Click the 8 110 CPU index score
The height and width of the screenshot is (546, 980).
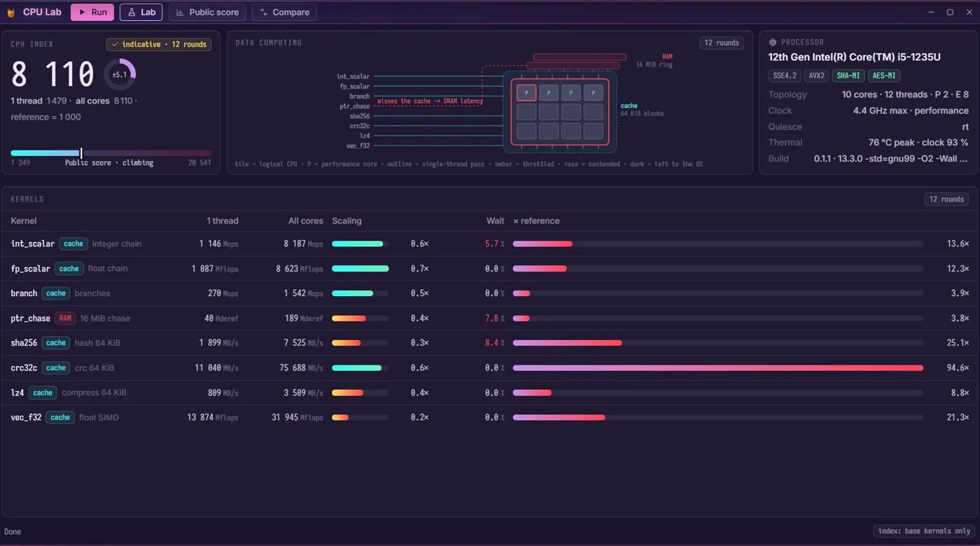tap(52, 74)
